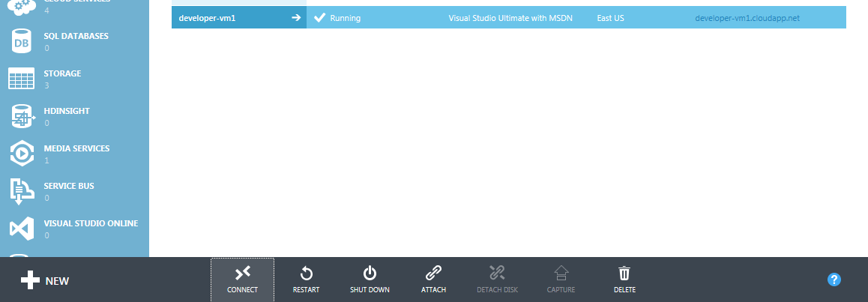Open the Media Services play icon
This screenshot has width=868, height=302.
pyautogui.click(x=22, y=154)
